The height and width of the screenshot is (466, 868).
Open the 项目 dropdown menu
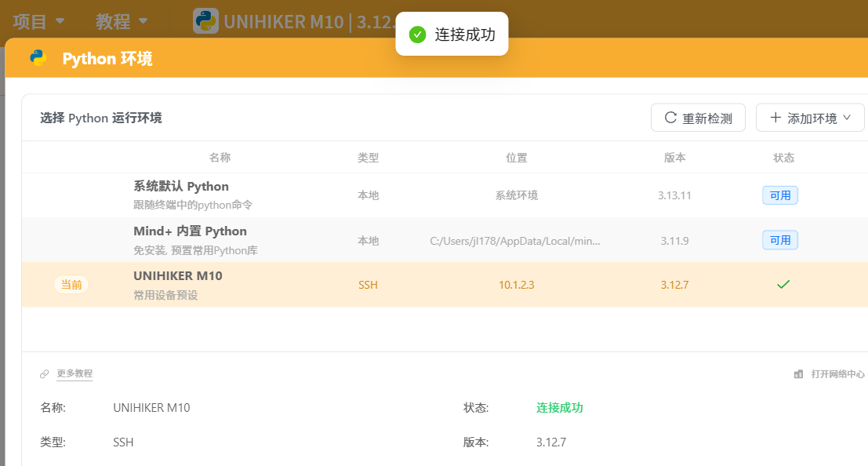point(38,22)
